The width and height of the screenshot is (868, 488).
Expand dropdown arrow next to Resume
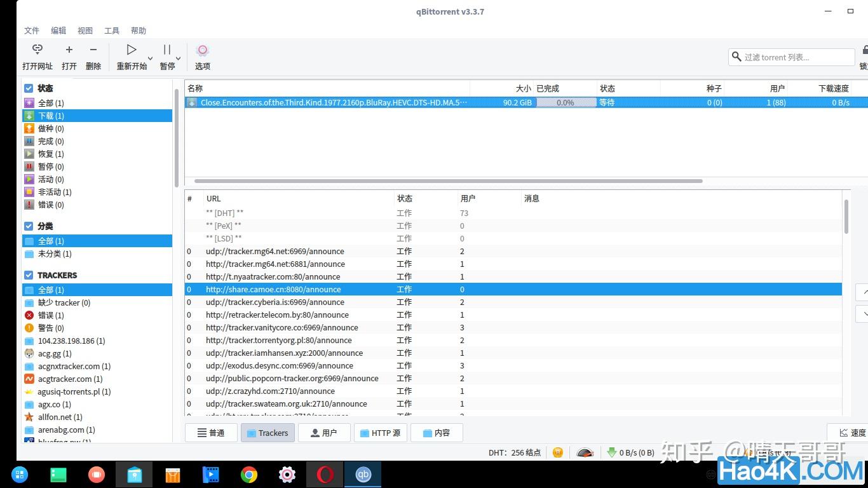pos(151,58)
